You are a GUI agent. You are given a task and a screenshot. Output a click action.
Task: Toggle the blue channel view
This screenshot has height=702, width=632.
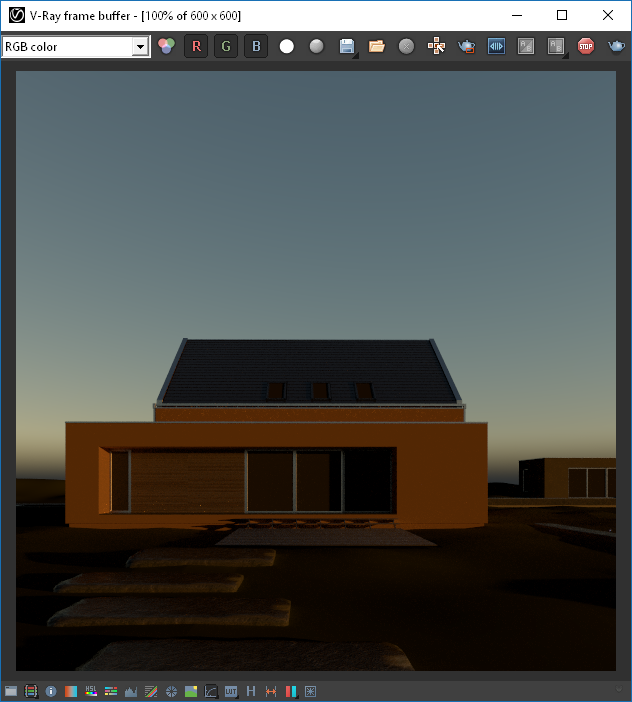256,46
